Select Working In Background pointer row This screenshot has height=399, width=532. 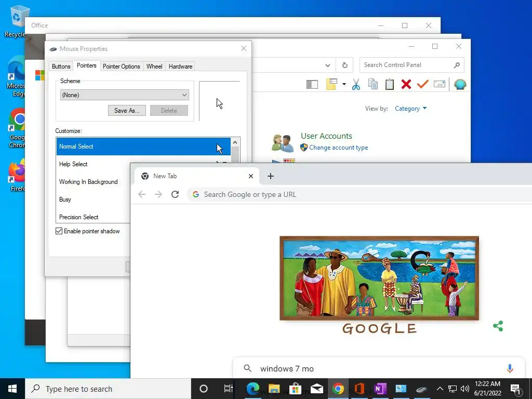point(94,182)
